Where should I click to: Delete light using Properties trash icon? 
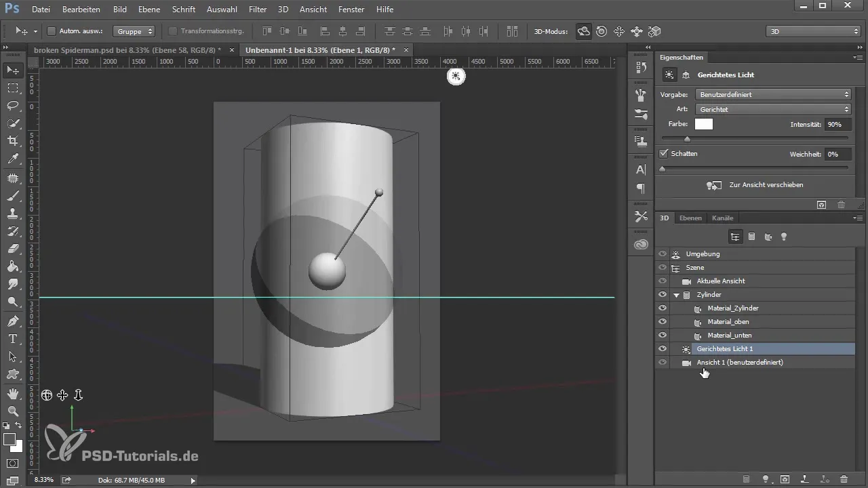click(x=841, y=204)
